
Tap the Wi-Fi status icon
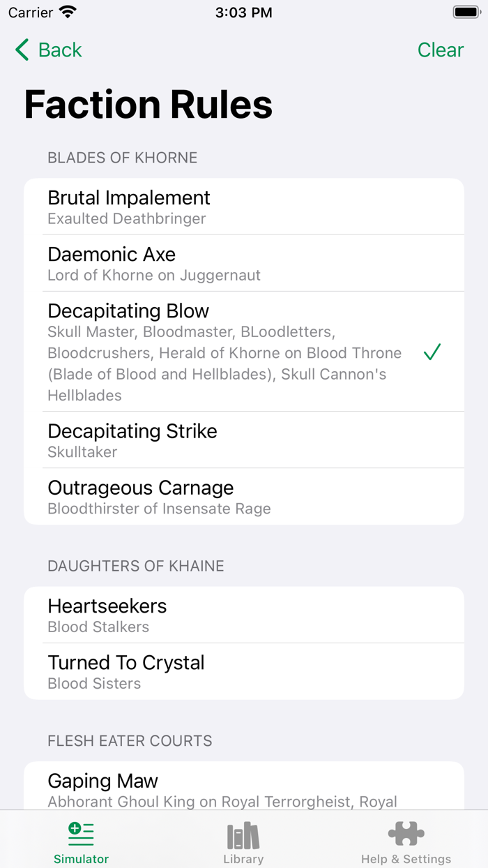(68, 13)
